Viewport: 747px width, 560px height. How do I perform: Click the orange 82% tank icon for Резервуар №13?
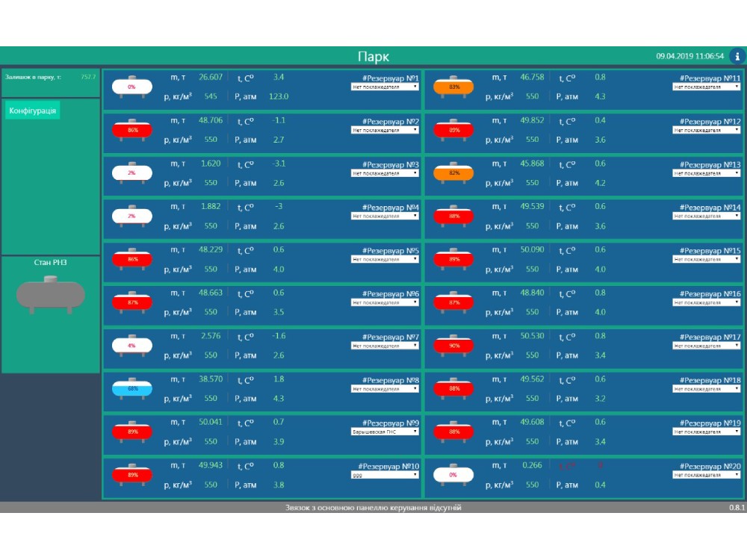[454, 173]
